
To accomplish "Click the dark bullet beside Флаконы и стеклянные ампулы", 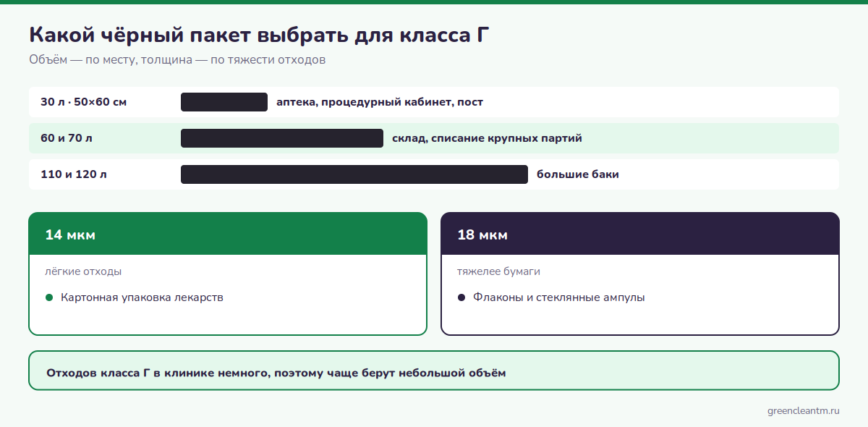I will [461, 297].
